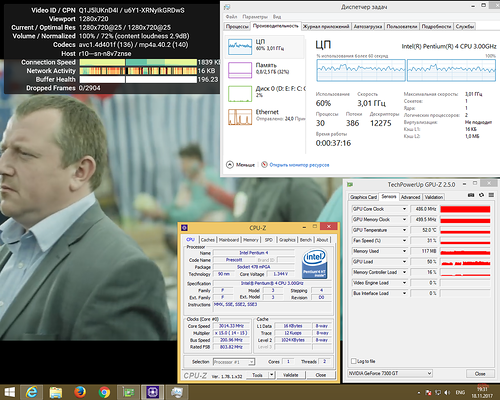The width and height of the screenshot is (500, 400).
Task: Open Открыть монитор ресурсов link
Action: point(299,165)
